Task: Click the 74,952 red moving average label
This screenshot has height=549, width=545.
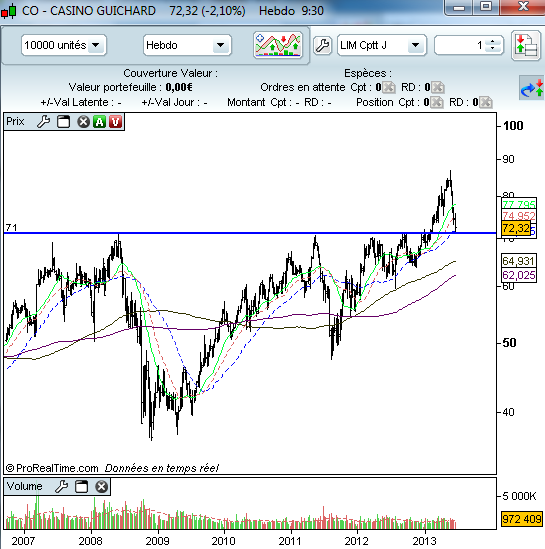Action: (x=519, y=216)
